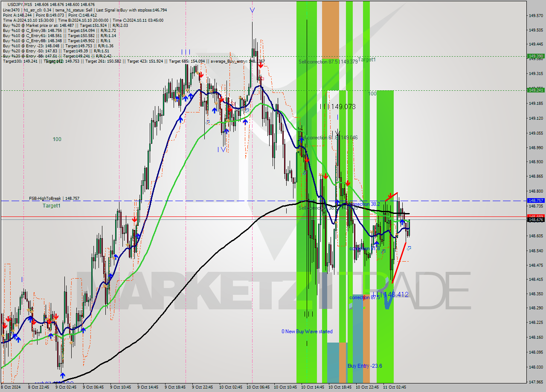Click the blue 'correction 87.5' label
546x392 pixels.
coord(364,297)
